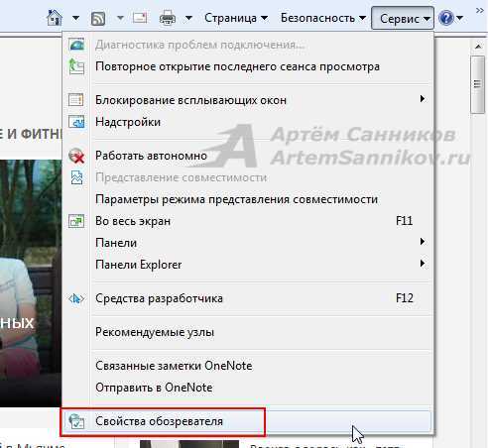The height and width of the screenshot is (448, 488).
Task: Select Надстройки menu item
Action: click(x=248, y=122)
